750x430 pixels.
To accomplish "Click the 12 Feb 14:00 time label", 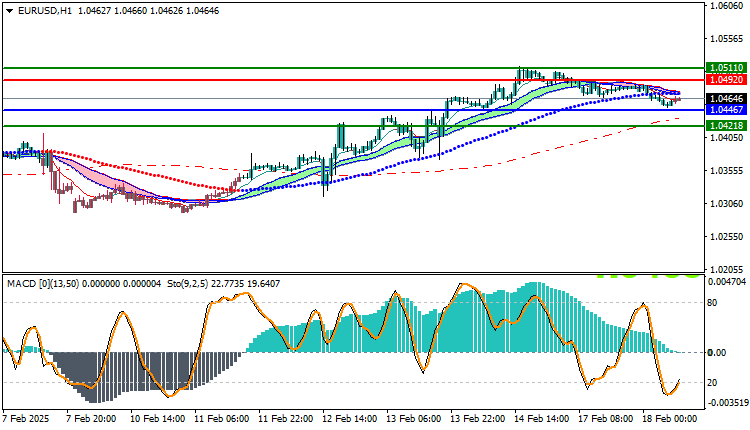I will pyautogui.click(x=350, y=419).
